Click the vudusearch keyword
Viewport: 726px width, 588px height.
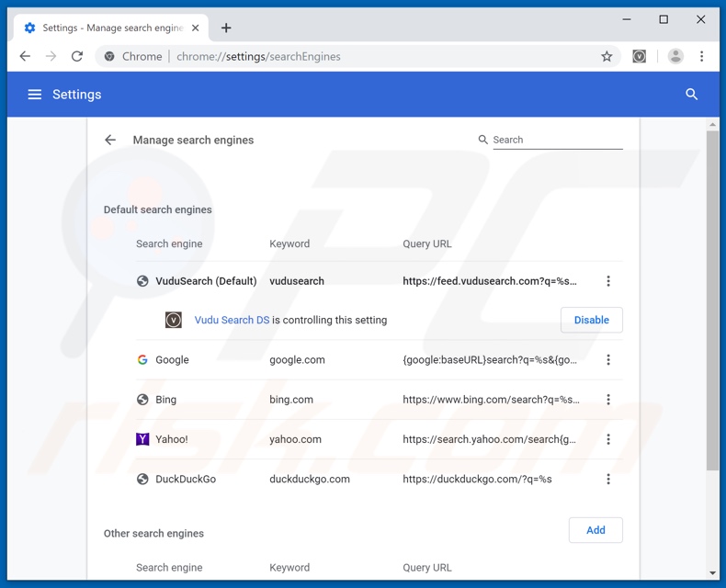click(x=297, y=281)
